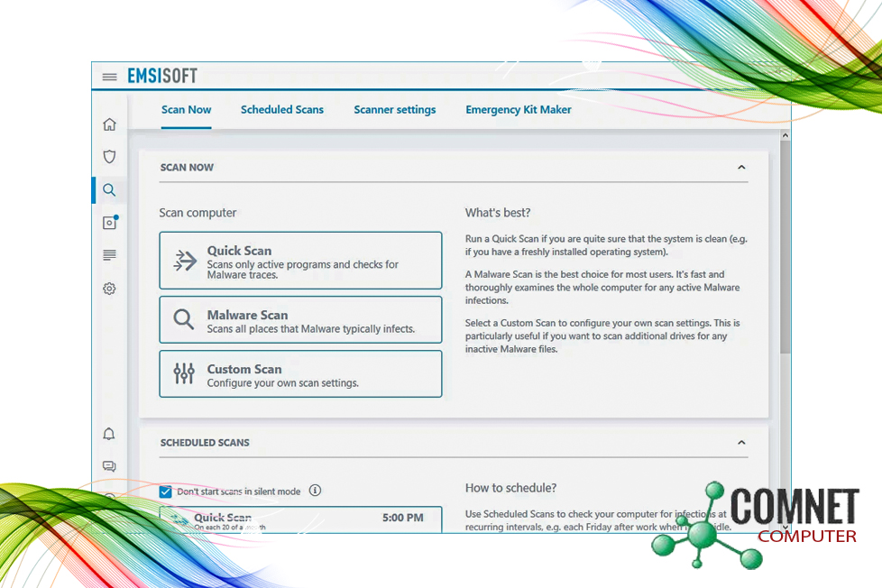Click the 'What's best?' heading
The height and width of the screenshot is (588, 882).
498,213
